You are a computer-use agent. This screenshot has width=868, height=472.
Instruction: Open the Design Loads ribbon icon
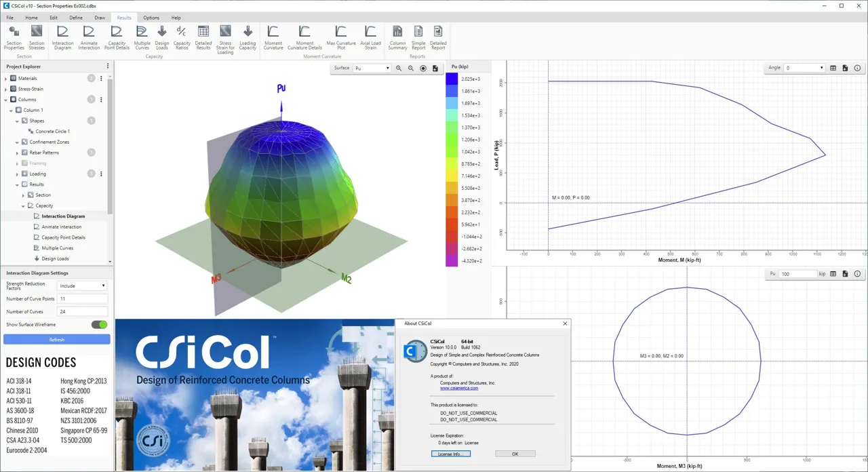click(x=162, y=37)
